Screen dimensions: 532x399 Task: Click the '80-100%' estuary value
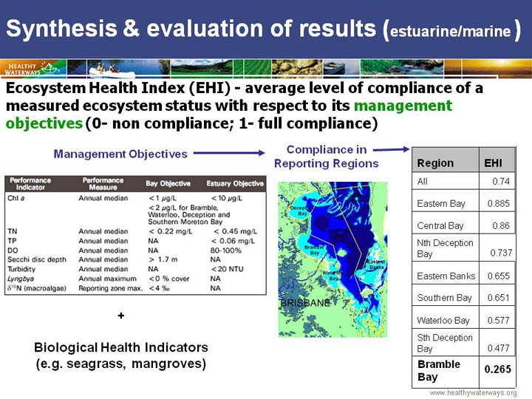pyautogui.click(x=225, y=250)
